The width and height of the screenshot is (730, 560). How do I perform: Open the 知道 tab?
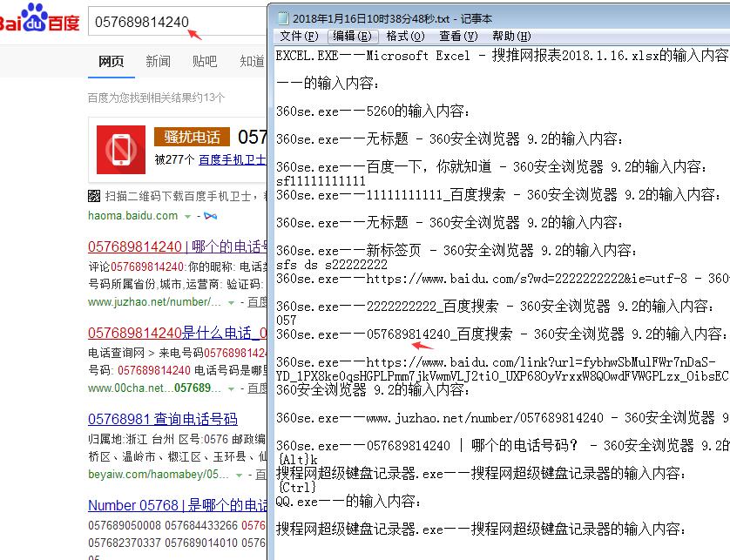pos(252,61)
